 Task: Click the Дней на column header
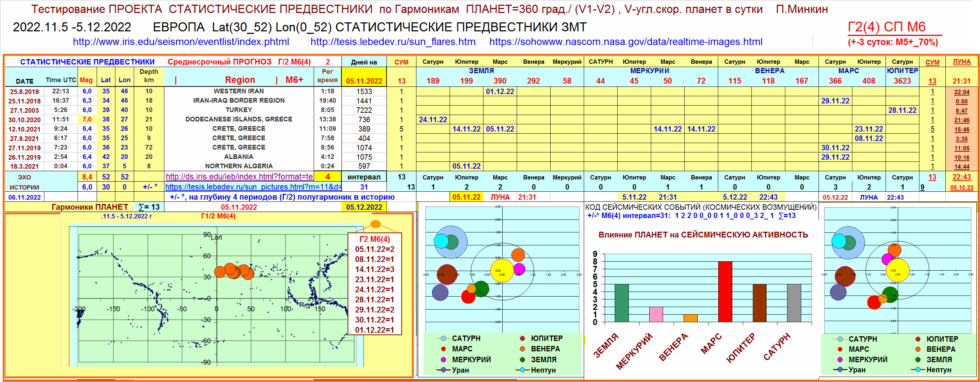click(x=364, y=62)
